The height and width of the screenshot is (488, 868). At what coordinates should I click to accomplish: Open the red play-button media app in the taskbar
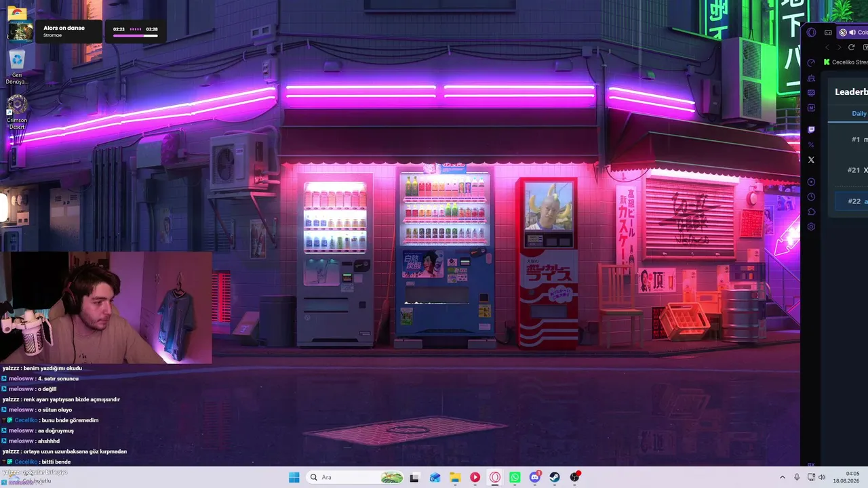[475, 477]
